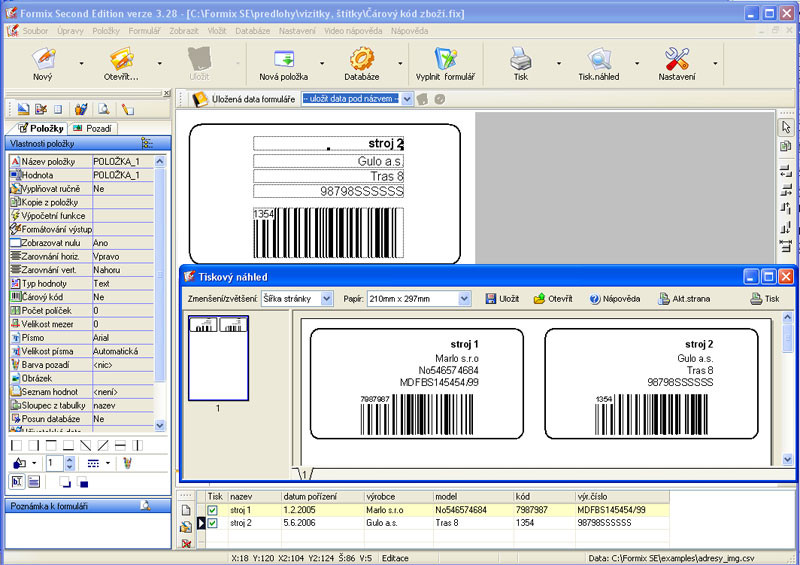Viewport: 800px width, 565px height.
Task: Select the Čárový kód property row
Action: tap(82, 297)
